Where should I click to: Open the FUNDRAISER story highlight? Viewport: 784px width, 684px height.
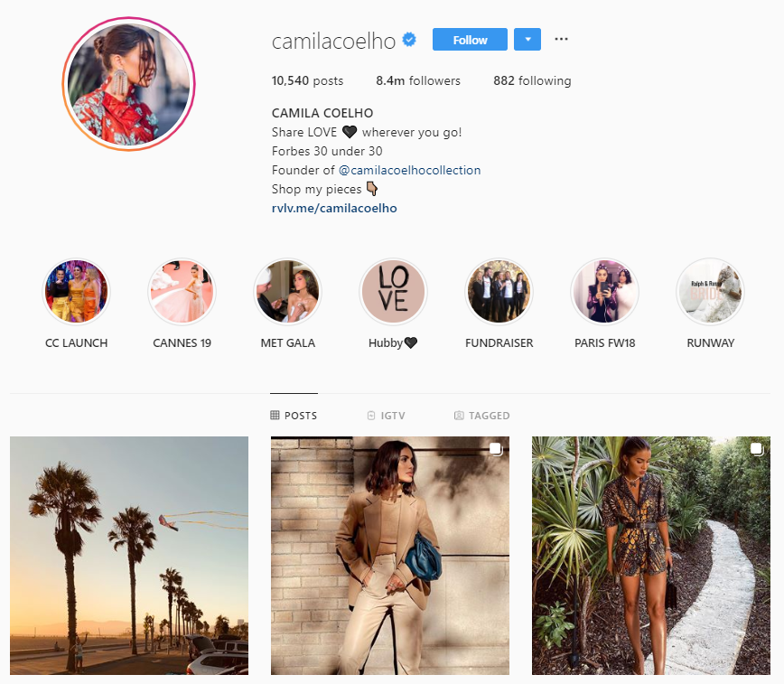499,292
